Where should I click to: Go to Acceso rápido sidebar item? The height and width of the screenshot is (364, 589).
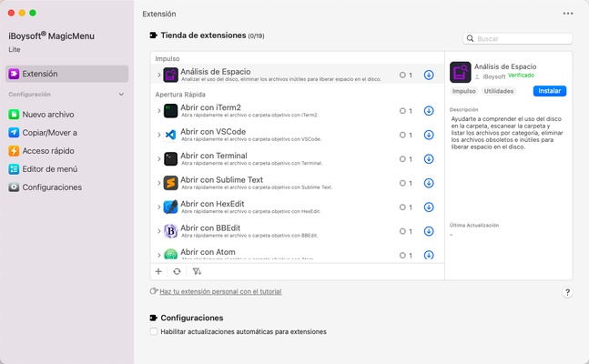coord(47,151)
